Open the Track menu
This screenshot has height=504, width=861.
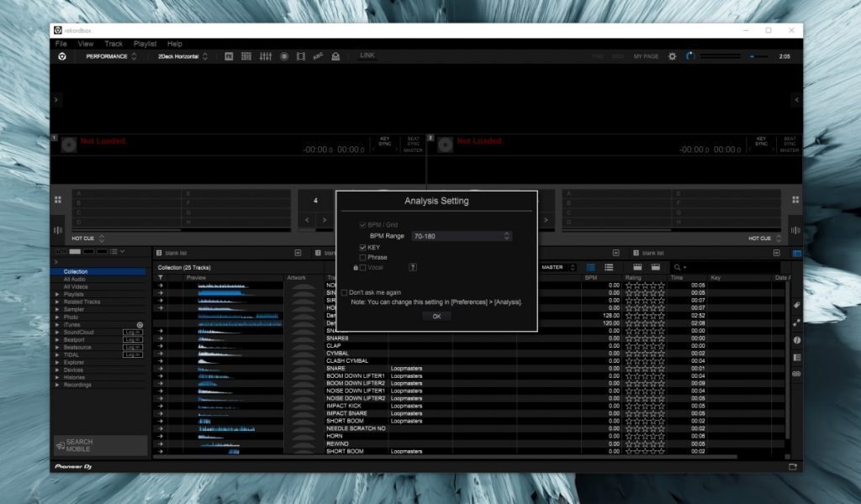(x=114, y=44)
